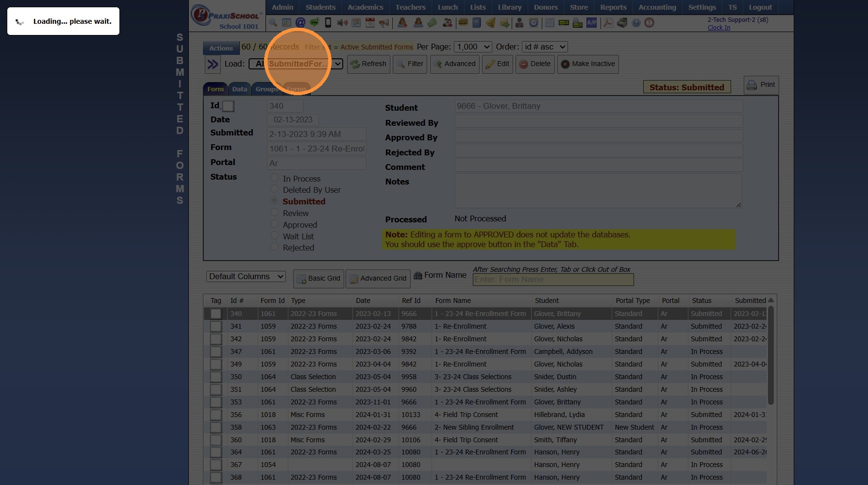Screen dimensions: 868x485
Task: Open the Accounting menu
Action: (657, 7)
